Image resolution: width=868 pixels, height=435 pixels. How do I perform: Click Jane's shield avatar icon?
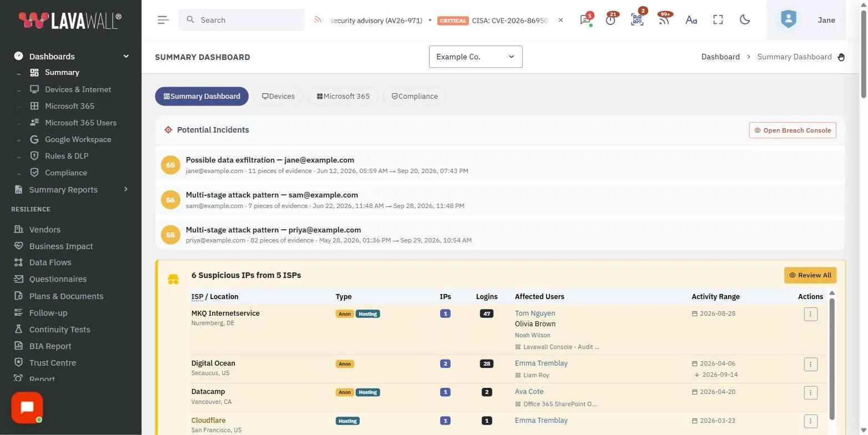pyautogui.click(x=788, y=20)
